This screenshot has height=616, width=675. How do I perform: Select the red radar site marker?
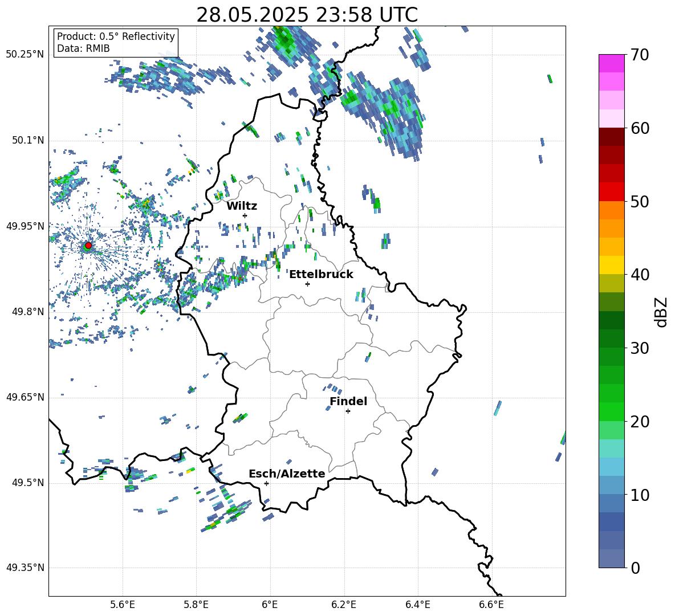pos(88,246)
